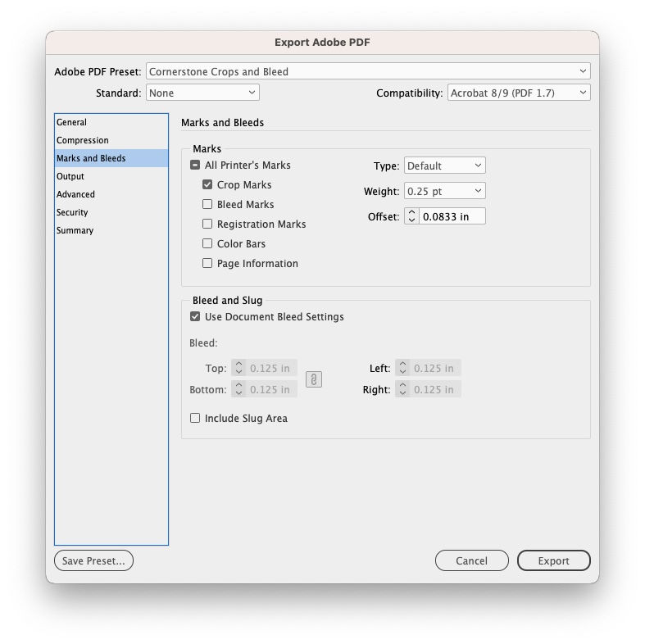This screenshot has width=645, height=644.
Task: Enable Include Slug Area checkbox
Action: [195, 419]
